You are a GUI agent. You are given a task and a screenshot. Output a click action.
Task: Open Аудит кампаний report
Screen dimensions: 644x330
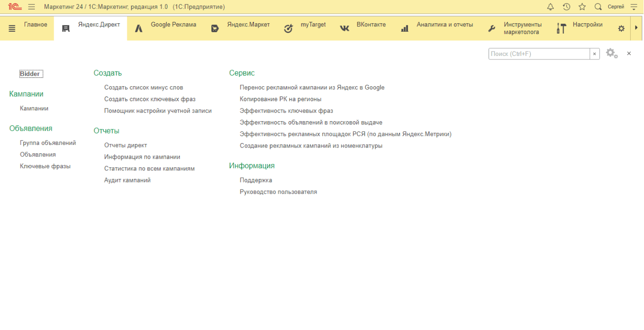(127, 180)
